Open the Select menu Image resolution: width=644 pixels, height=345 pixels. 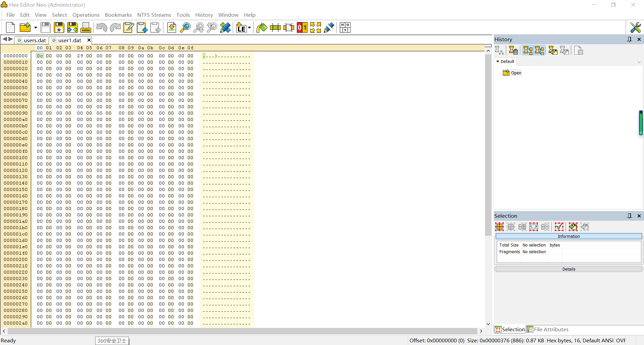point(59,15)
